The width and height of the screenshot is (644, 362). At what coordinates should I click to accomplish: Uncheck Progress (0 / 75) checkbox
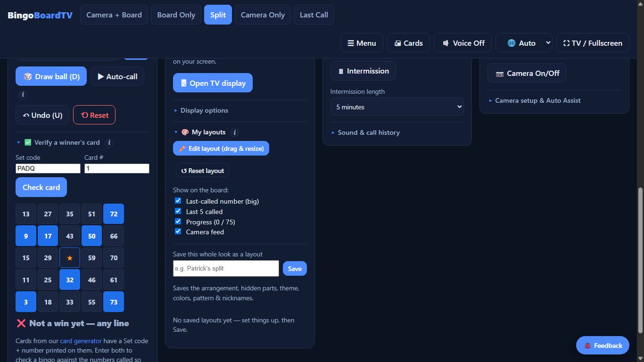178,222
